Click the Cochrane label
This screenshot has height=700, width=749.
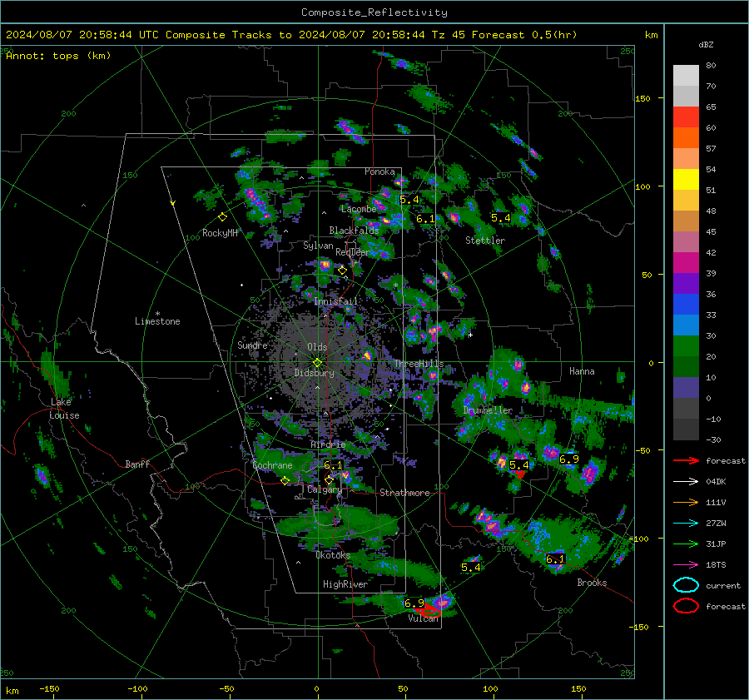(x=272, y=465)
